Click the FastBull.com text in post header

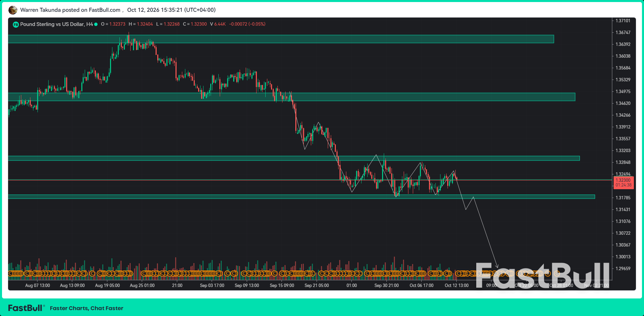(105, 10)
